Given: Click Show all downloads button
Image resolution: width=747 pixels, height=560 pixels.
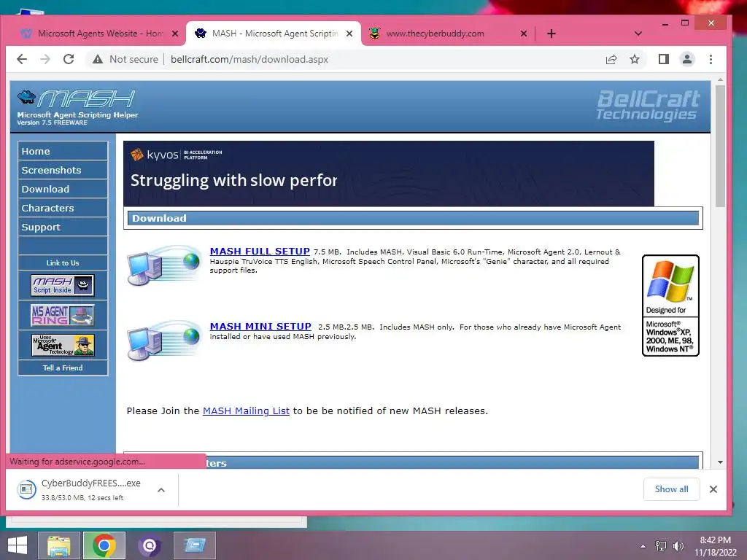Looking at the screenshot, I should [x=671, y=489].
